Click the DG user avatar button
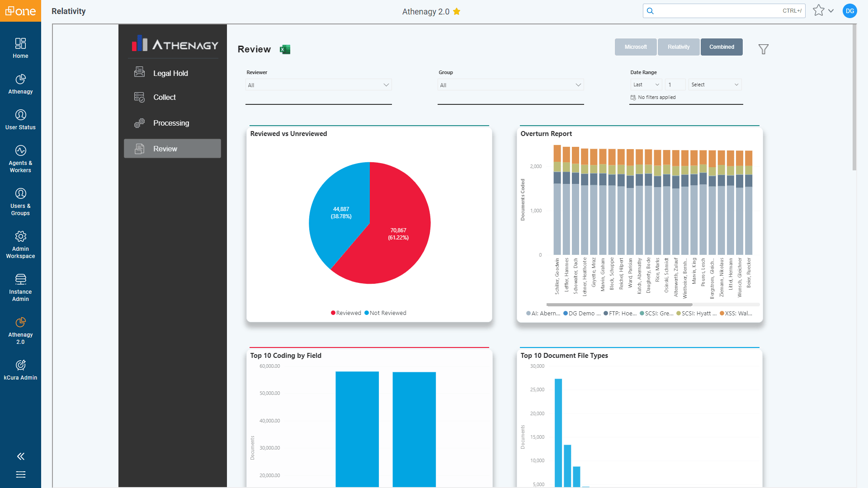 [849, 11]
